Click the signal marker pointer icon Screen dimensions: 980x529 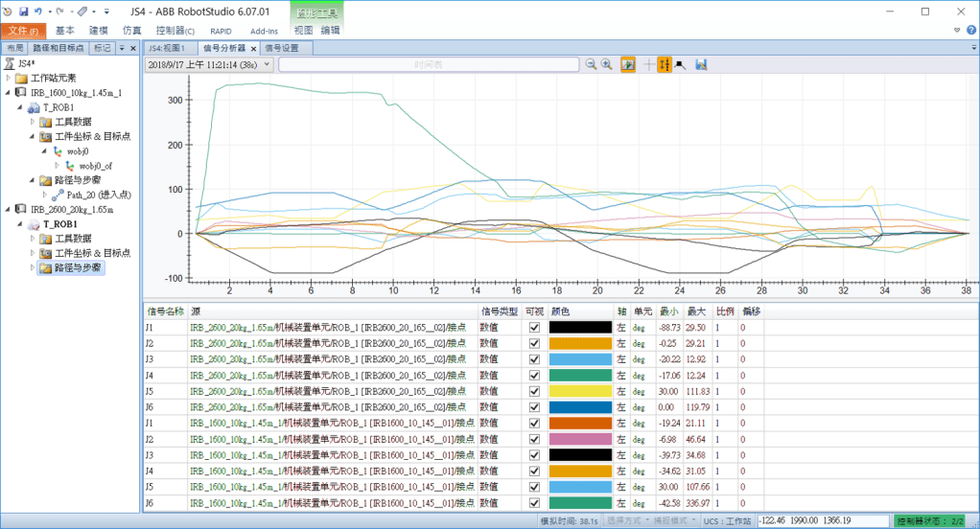click(x=680, y=64)
